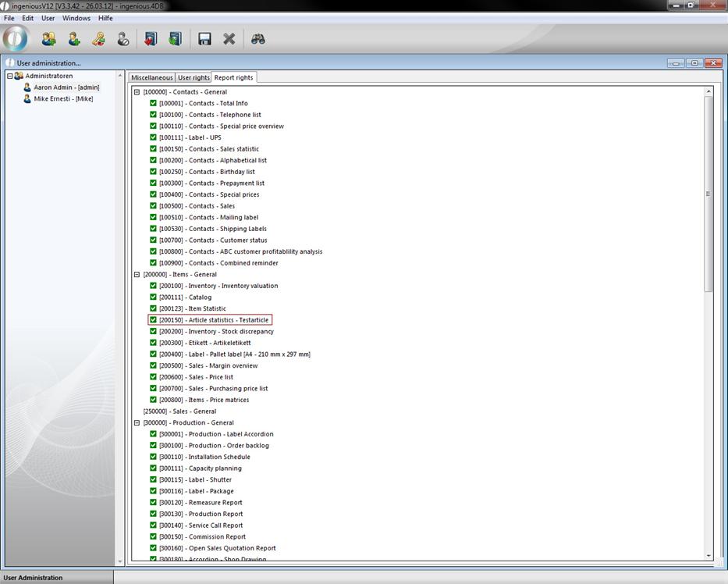Screen dimensions: 728x584
Task: Click the floppy disk save icon
Action: pos(204,39)
